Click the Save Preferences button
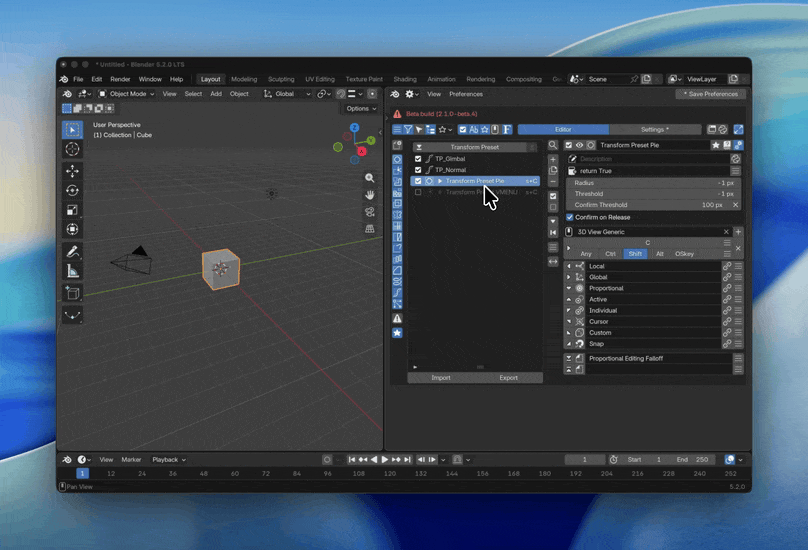808x550 pixels. point(711,94)
